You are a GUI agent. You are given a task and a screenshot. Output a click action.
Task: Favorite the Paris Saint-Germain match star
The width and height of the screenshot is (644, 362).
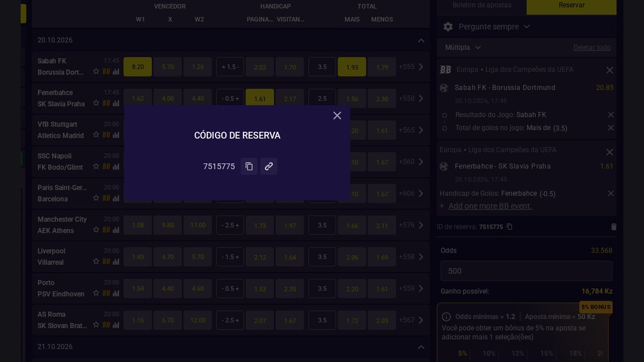coord(96,198)
